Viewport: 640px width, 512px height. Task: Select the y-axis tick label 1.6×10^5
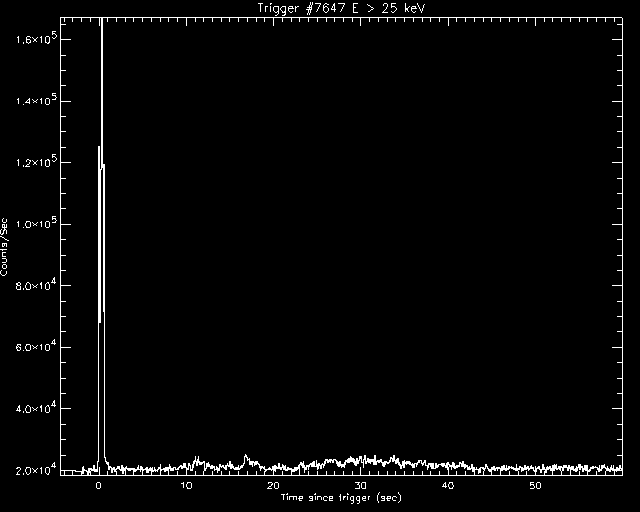click(37, 38)
